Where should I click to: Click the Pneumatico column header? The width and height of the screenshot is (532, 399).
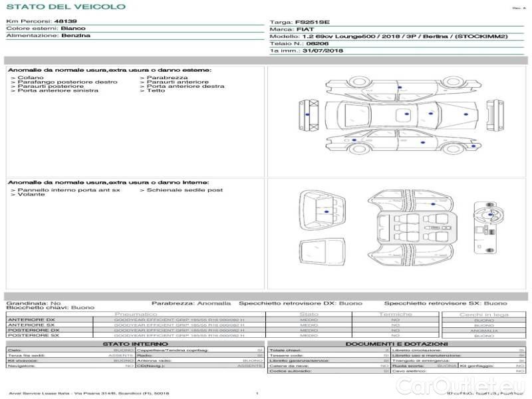(136, 314)
